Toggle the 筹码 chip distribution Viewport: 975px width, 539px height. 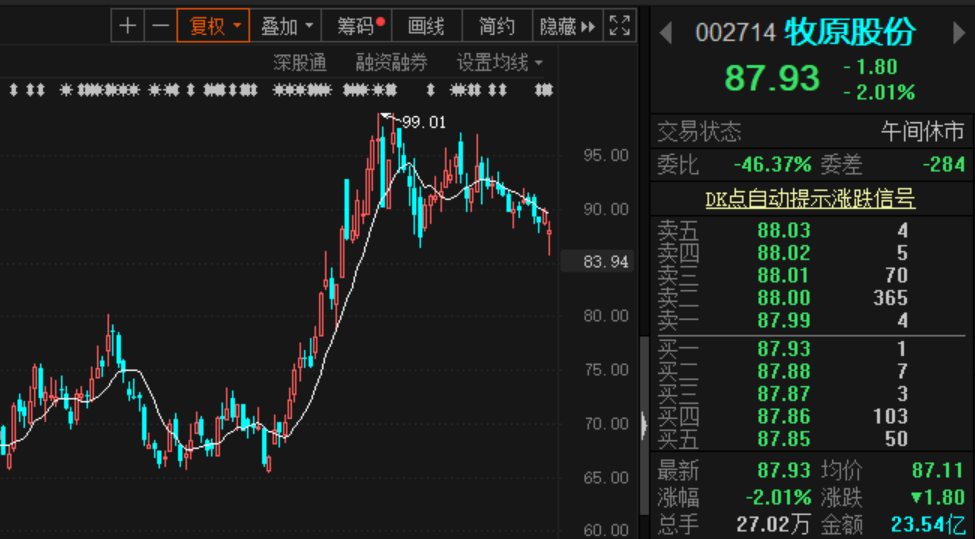[x=357, y=26]
